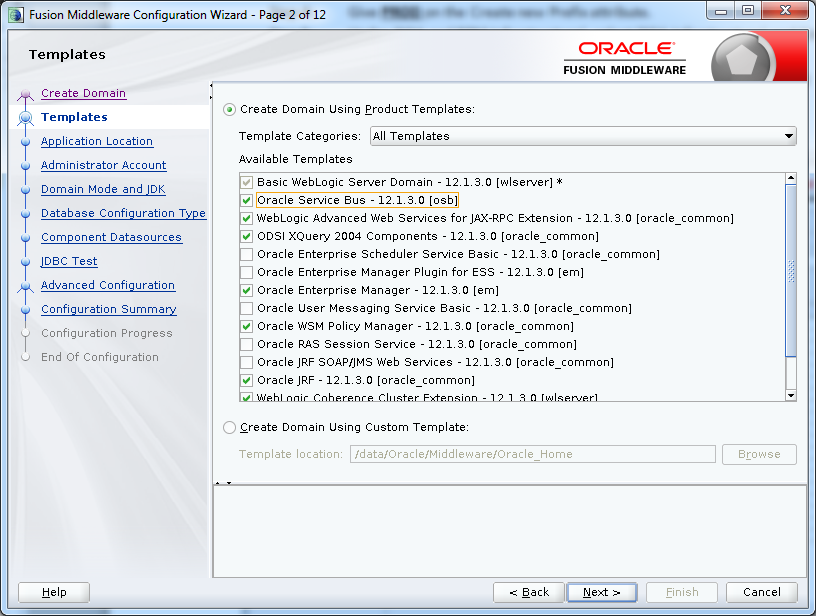Go to Configuration Summary step
The image size is (816, 616).
pos(109,309)
